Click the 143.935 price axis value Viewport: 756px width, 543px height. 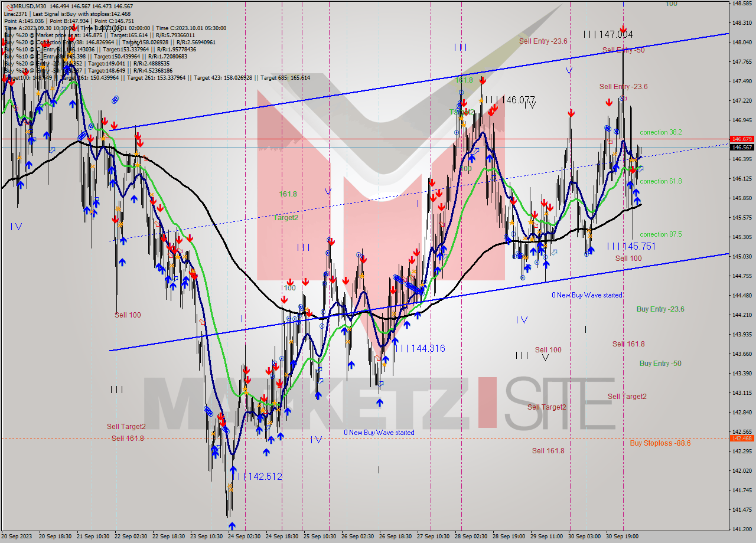(742, 334)
